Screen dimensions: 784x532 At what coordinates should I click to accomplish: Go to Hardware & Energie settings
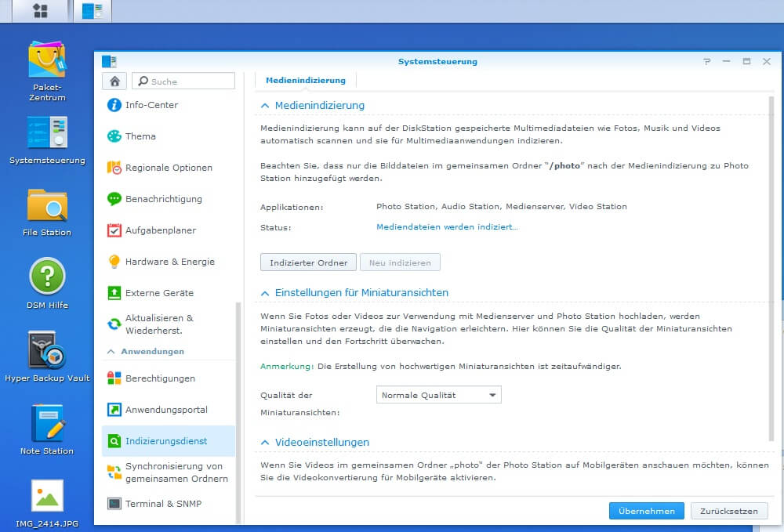click(169, 262)
